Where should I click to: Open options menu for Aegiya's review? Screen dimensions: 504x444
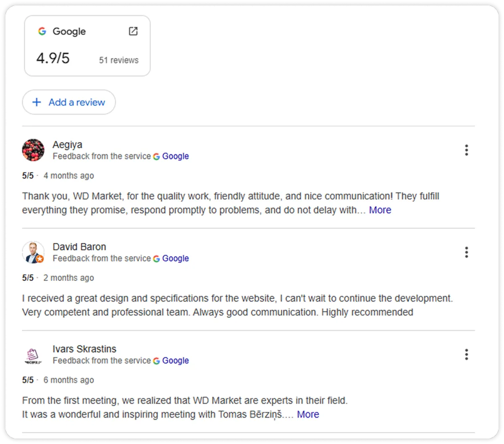[466, 150]
